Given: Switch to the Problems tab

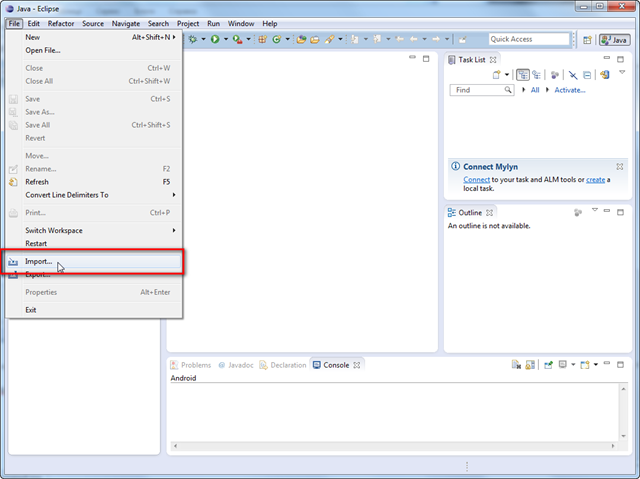Looking at the screenshot, I should click(x=191, y=365).
